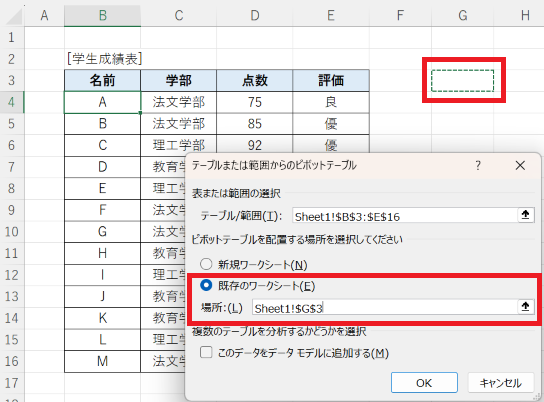Select column E header
This screenshot has height=402, width=544.
point(331,16)
